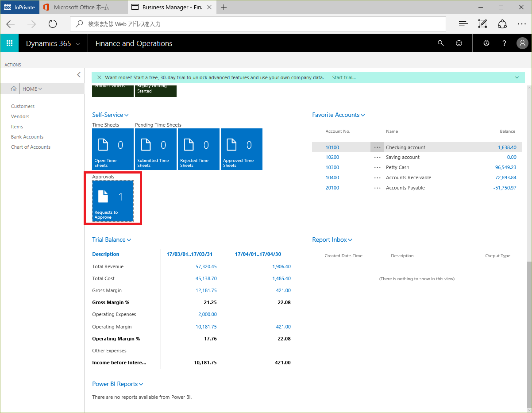Open ellipsis menu for Accounts Payable row

click(x=377, y=188)
